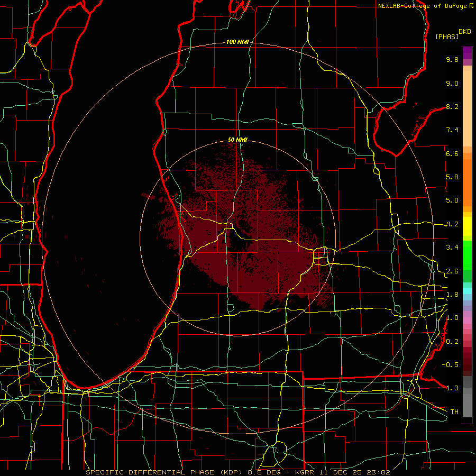The width and height of the screenshot is (476, 476).
Task: Click the cyan segment of the color bar
Action: point(467,290)
